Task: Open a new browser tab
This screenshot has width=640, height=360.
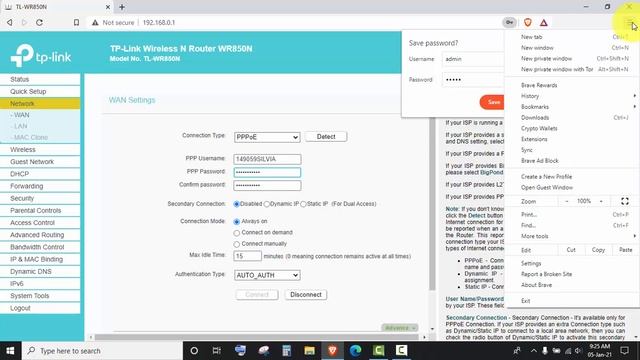Action: point(122,7)
